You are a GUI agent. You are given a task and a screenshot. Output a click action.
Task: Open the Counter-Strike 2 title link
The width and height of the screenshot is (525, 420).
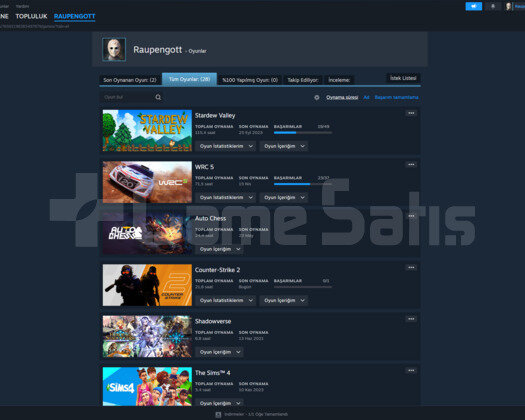coord(217,270)
